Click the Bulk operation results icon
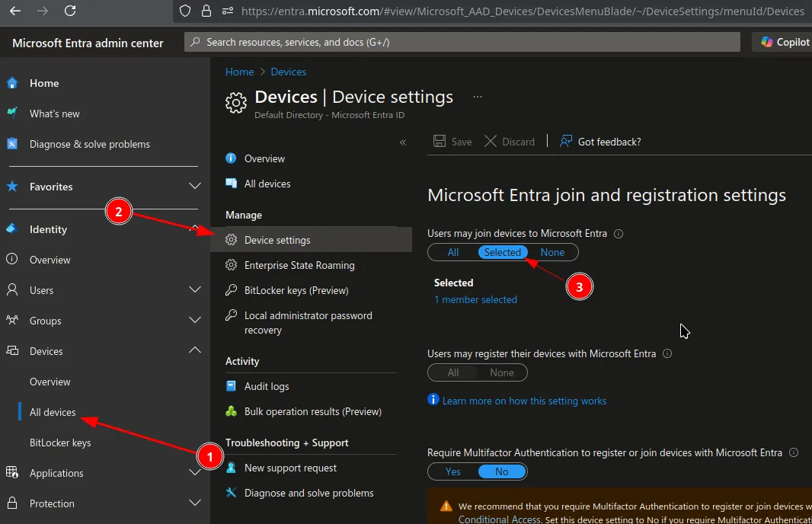 point(231,411)
